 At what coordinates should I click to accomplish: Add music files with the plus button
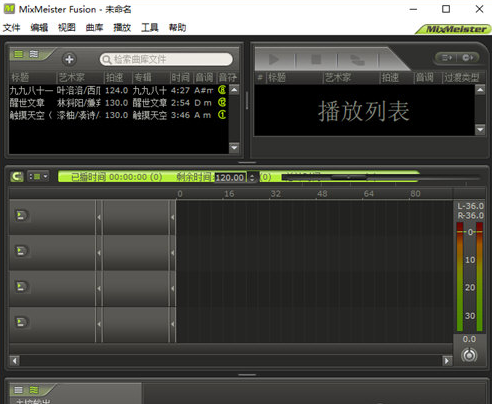pos(69,59)
